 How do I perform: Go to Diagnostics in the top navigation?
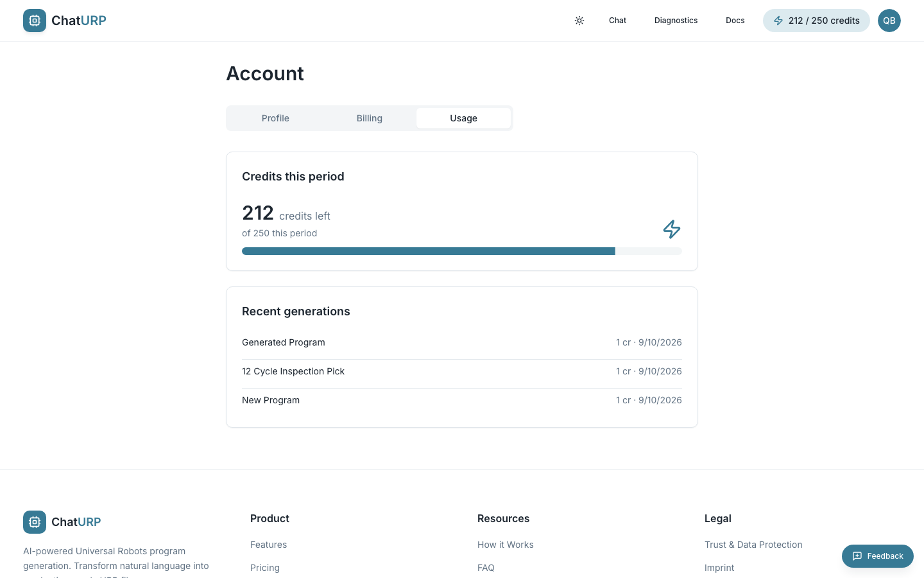676,21
